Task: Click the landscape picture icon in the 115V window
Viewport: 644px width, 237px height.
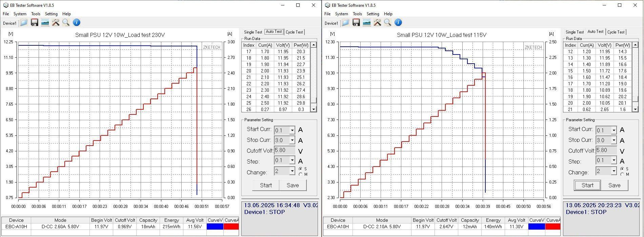Action: coord(366,23)
